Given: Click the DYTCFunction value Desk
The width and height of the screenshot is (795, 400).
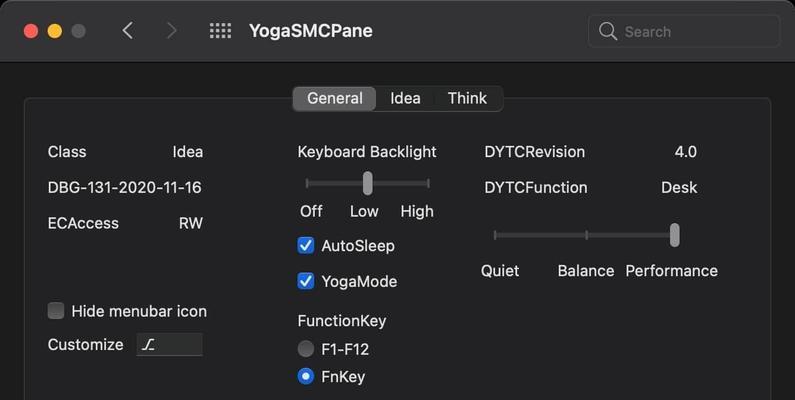Looking at the screenshot, I should pyautogui.click(x=679, y=188).
